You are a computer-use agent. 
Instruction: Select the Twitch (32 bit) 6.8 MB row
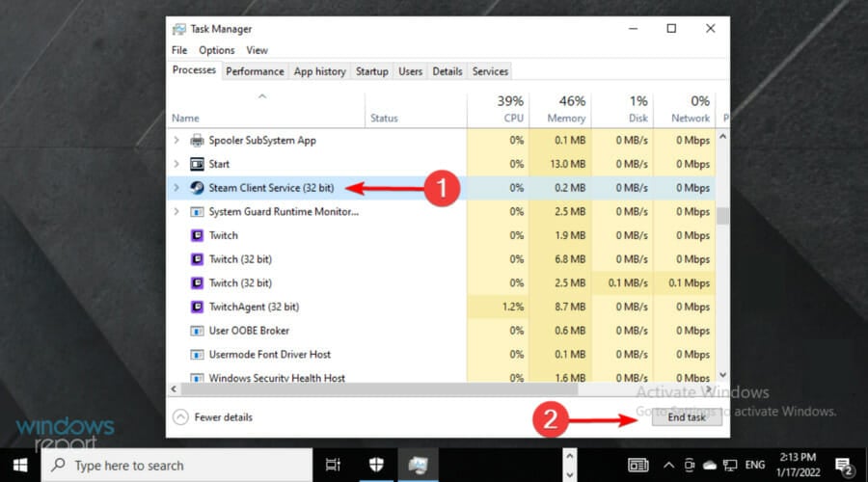point(441,259)
